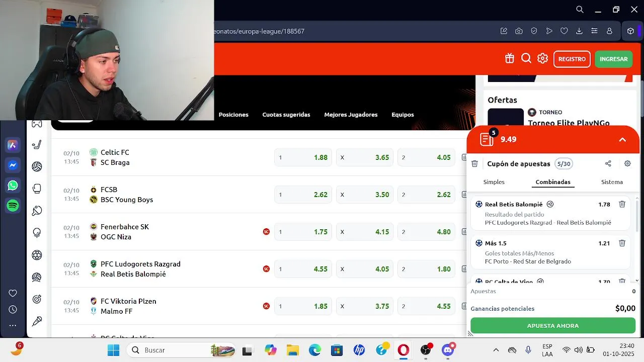The width and height of the screenshot is (644, 362).
Task: Select Ludogorets win odds 4.55
Action: coord(303,269)
